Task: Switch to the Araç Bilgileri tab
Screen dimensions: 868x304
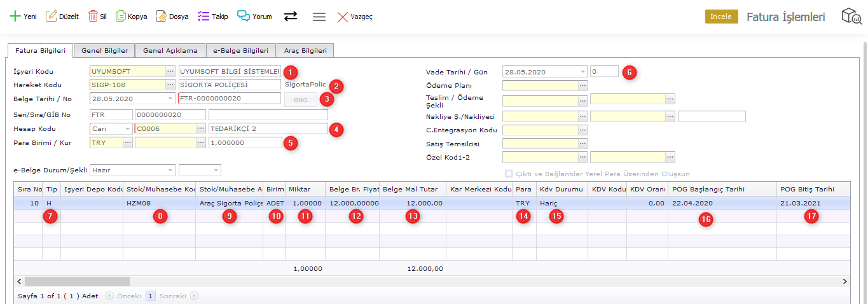Action: click(x=305, y=50)
